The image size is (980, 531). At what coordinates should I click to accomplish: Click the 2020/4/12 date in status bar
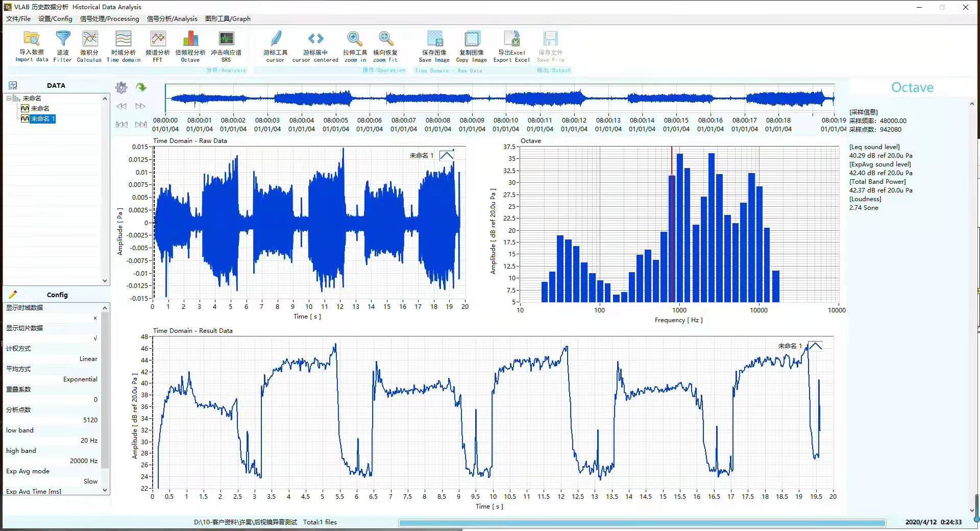point(921,522)
